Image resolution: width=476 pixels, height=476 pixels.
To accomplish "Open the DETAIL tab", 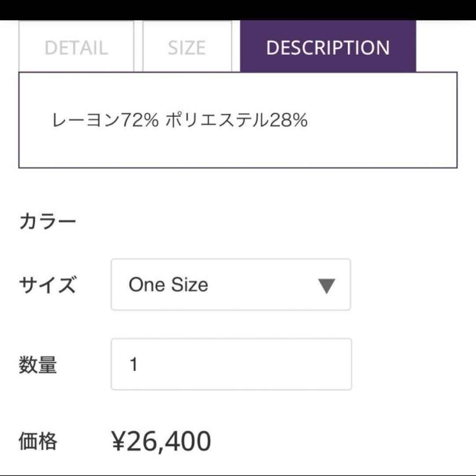I will pos(76,47).
